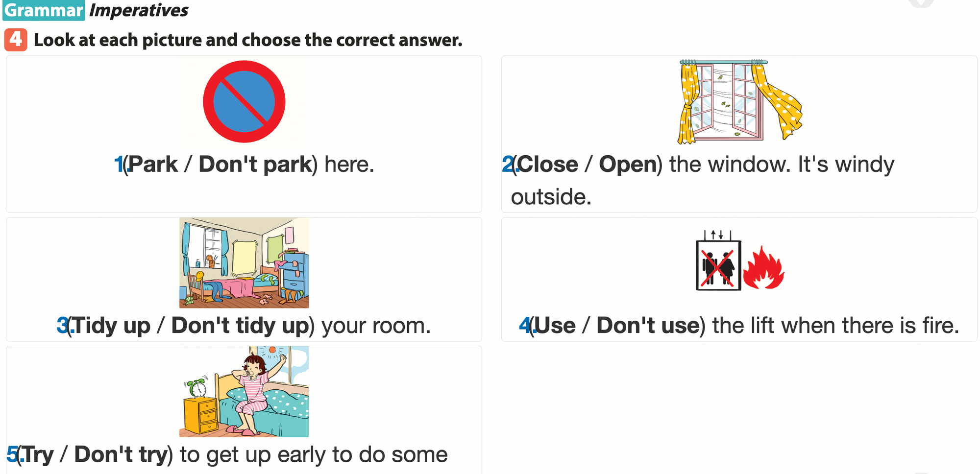Click the red fire flame icon
The width and height of the screenshot is (980, 474).
(763, 268)
